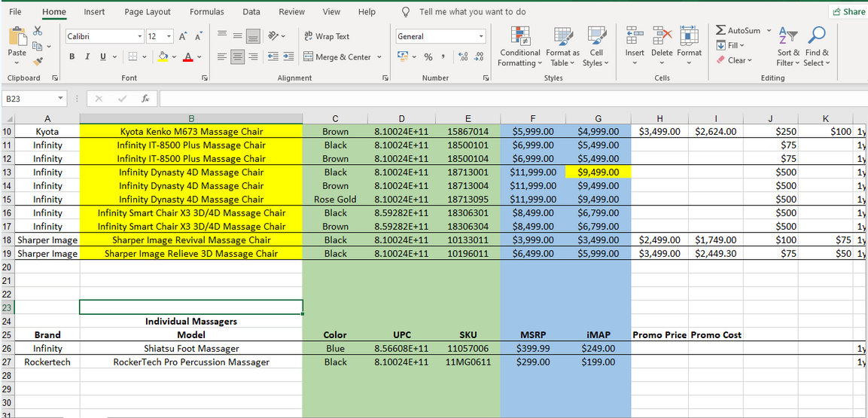Apply Comma Style format

click(443, 56)
